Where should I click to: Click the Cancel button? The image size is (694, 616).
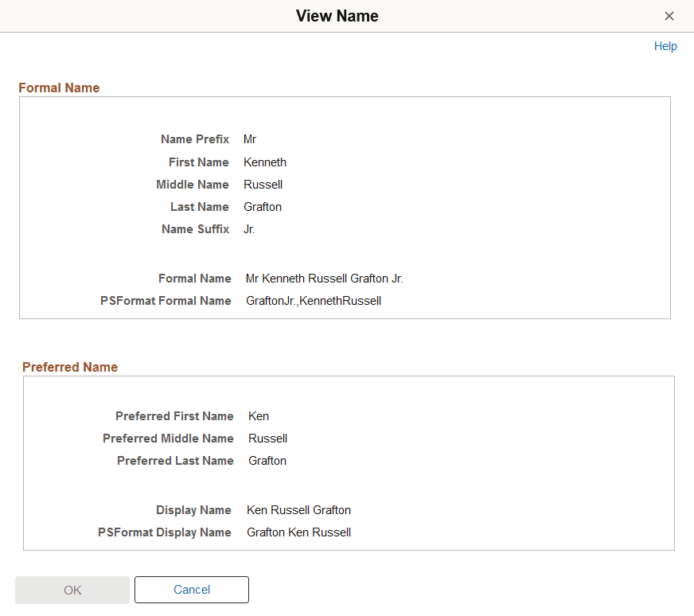point(191,590)
